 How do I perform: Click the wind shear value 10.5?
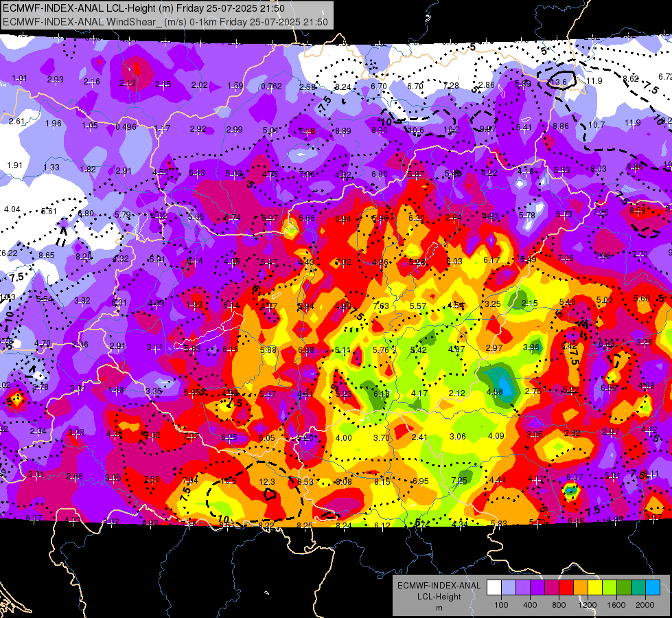tap(229, 481)
